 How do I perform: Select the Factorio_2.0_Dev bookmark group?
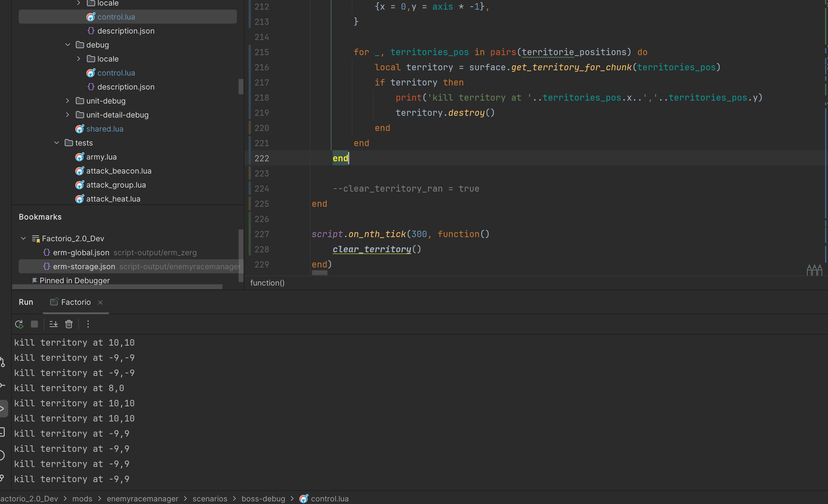click(x=73, y=239)
